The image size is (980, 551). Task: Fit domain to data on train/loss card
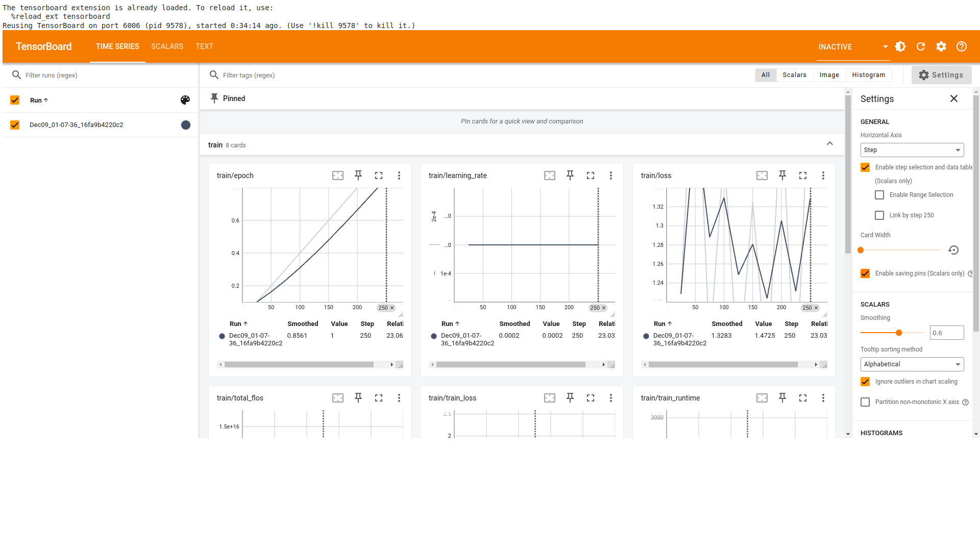762,176
